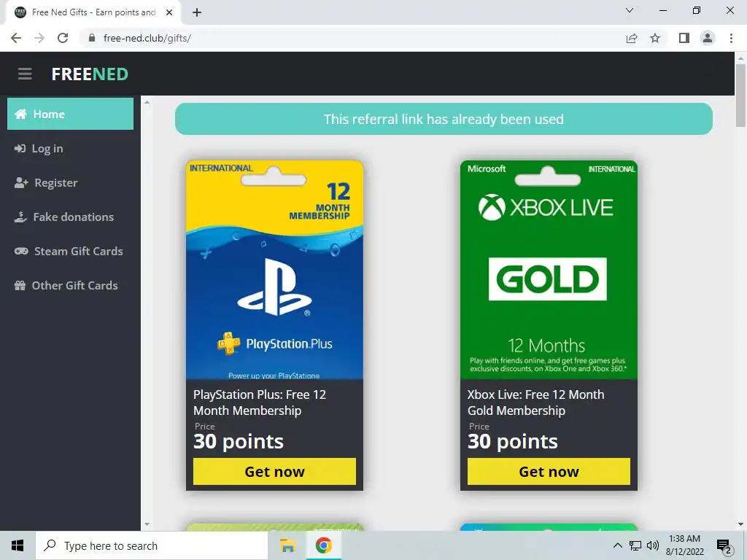747x560 pixels.
Task: Open a new tab with plus button
Action: tap(197, 12)
